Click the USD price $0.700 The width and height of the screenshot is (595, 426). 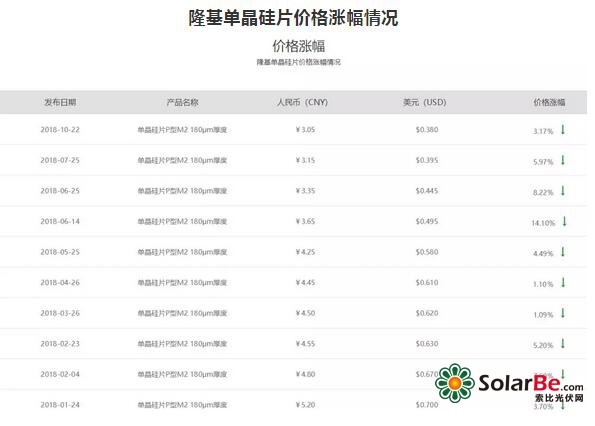point(427,405)
